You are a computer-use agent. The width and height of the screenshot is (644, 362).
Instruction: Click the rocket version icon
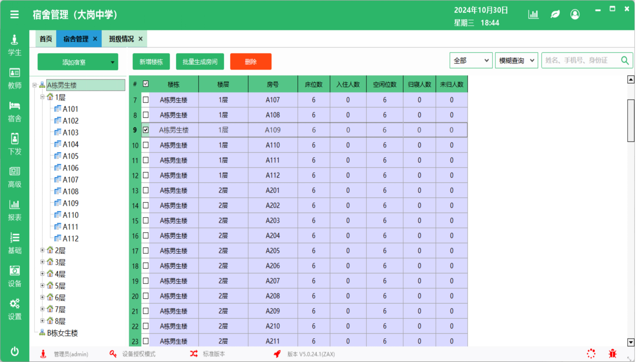point(277,354)
